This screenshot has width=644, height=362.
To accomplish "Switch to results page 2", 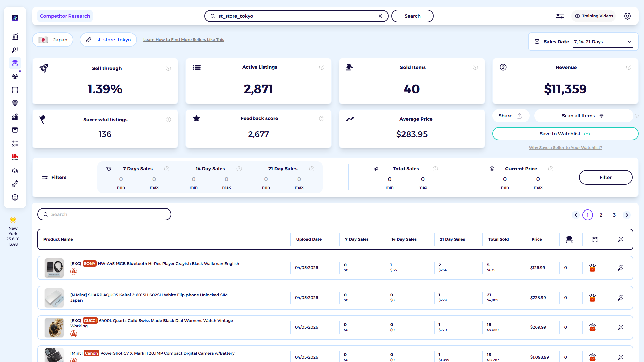I will (601, 215).
